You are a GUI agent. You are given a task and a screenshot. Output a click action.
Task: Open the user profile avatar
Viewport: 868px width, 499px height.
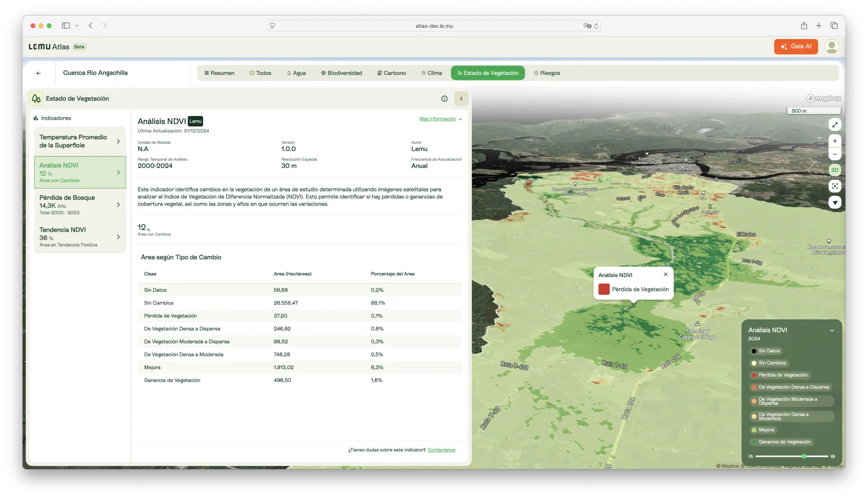pyautogui.click(x=831, y=46)
